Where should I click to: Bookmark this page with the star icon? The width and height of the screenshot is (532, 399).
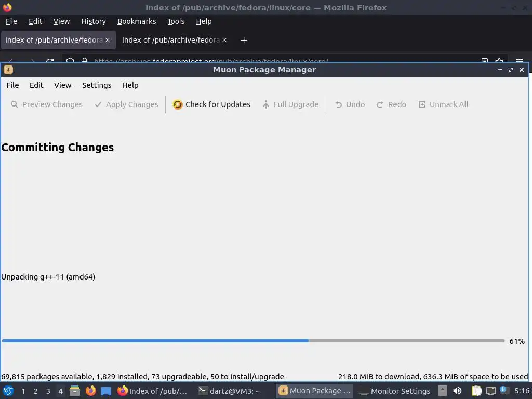point(499,61)
